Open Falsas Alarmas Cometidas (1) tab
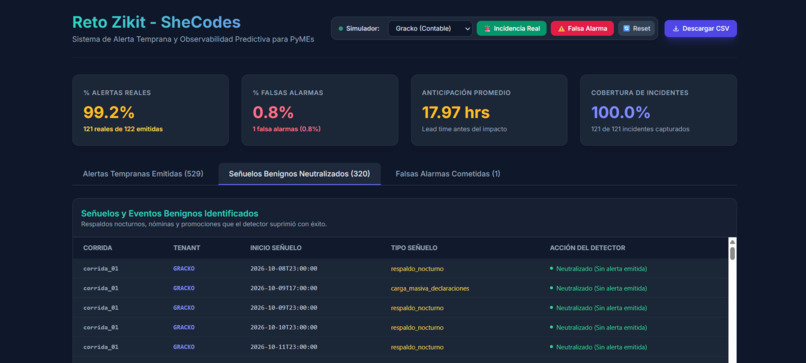The height and width of the screenshot is (363, 806). click(448, 174)
